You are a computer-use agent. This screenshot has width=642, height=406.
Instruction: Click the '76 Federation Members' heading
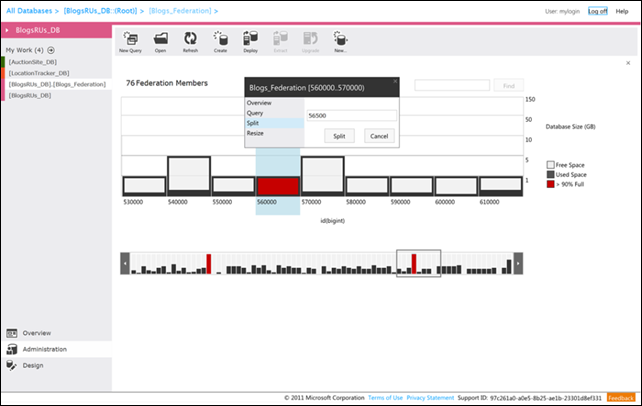tap(167, 83)
